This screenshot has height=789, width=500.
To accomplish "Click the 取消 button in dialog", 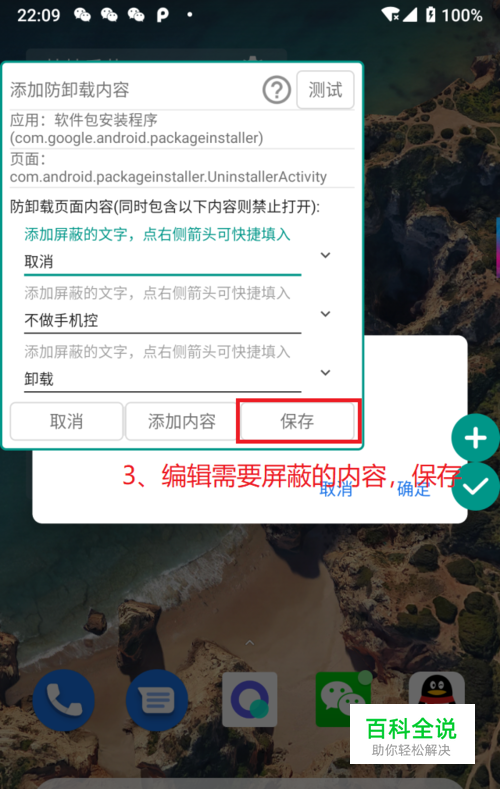I will (66, 421).
